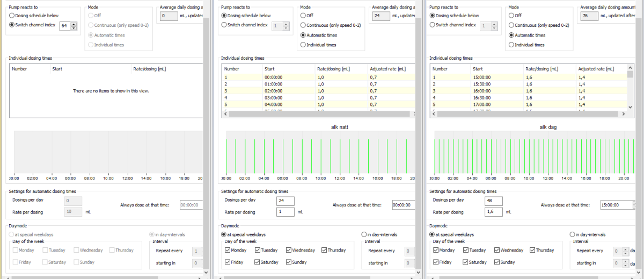The height and width of the screenshot is (279, 644).
Task: Uncheck Sunday in the alk dag panel
Action: click(x=497, y=262)
